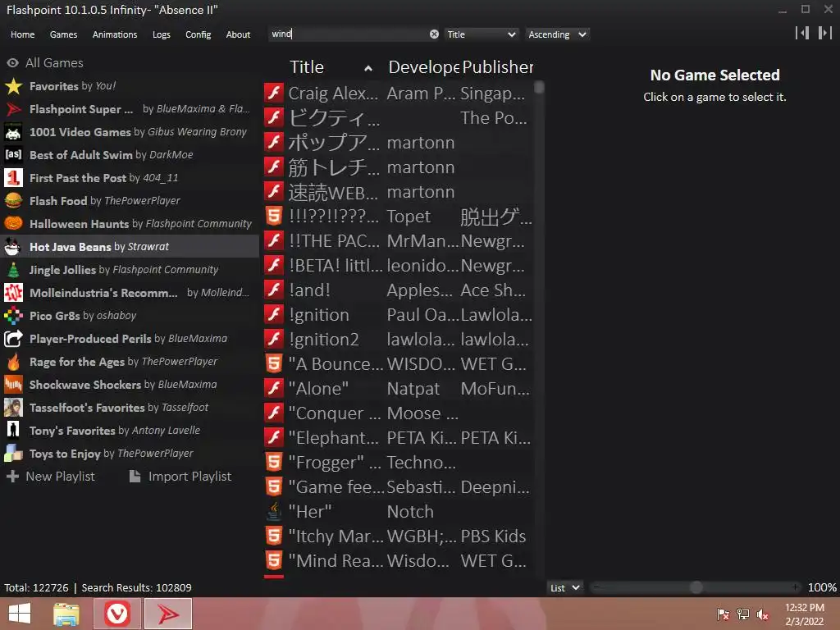This screenshot has width=840, height=630.
Task: Open the Windows Start button
Action: 20,614
